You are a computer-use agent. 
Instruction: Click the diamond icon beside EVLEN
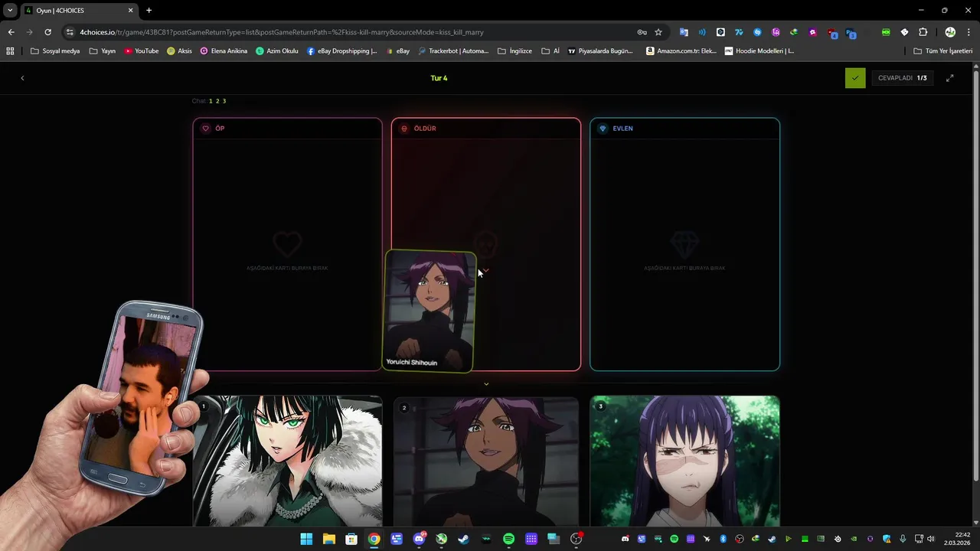click(603, 129)
